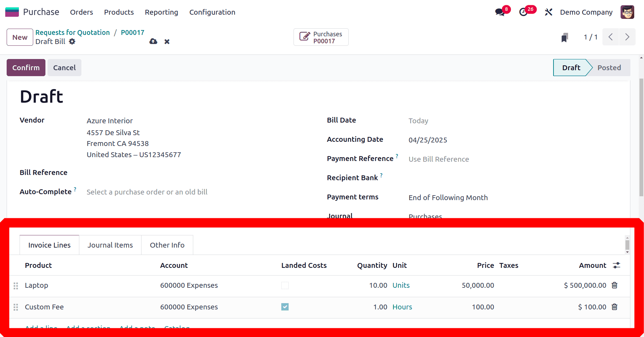Viewport: 644px width, 337px height.
Task: Open optional columns settings icon in table header
Action: 616,265
